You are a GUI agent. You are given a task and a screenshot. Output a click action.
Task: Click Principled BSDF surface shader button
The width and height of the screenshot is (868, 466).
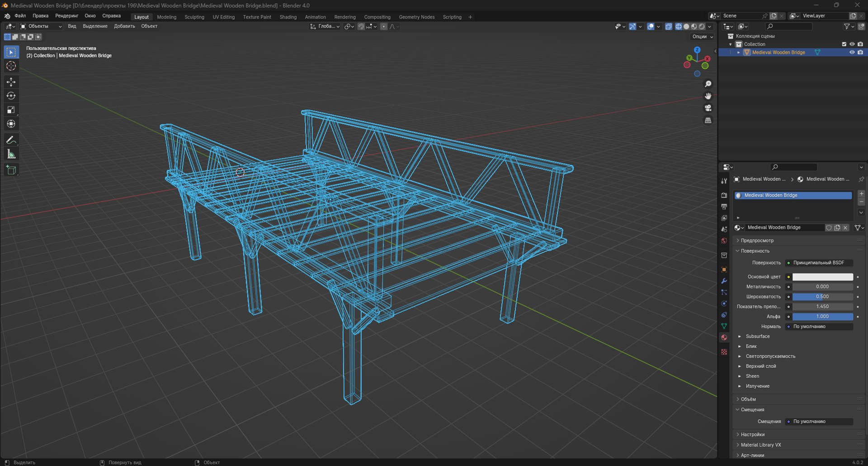819,263
